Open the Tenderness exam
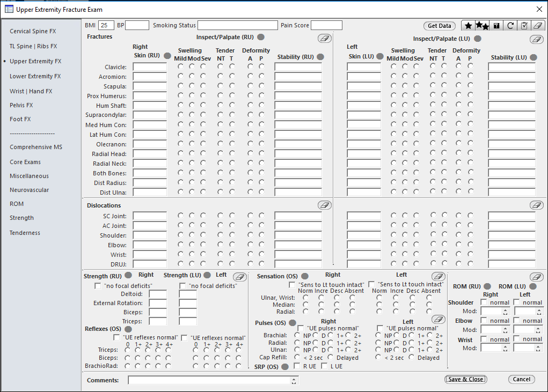The height and width of the screenshot is (392, 548). point(25,233)
